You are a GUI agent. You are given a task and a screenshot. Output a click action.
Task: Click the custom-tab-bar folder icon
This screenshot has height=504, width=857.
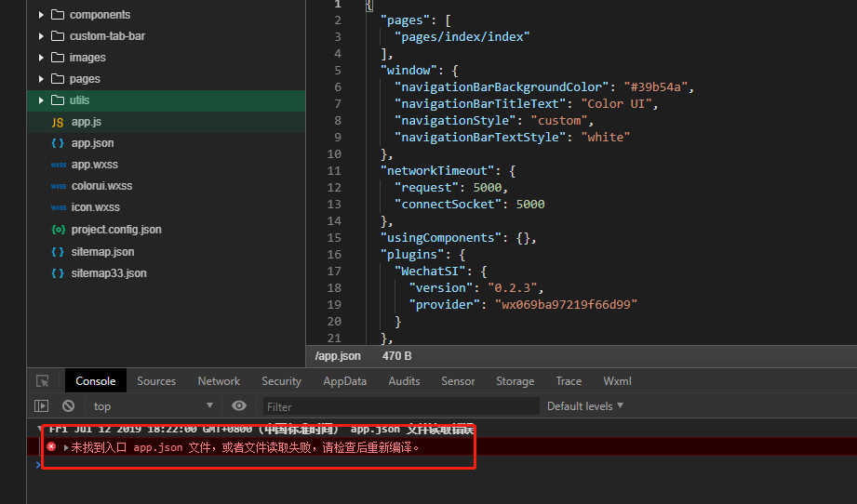coord(58,36)
